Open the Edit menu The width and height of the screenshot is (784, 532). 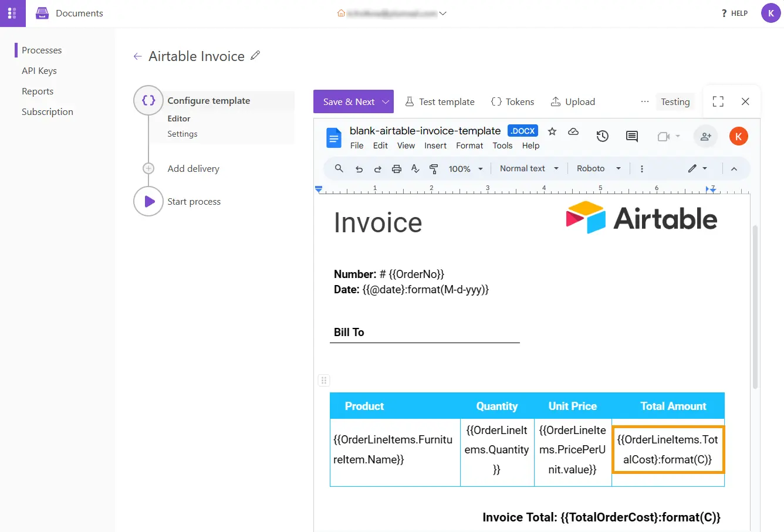tap(380, 145)
